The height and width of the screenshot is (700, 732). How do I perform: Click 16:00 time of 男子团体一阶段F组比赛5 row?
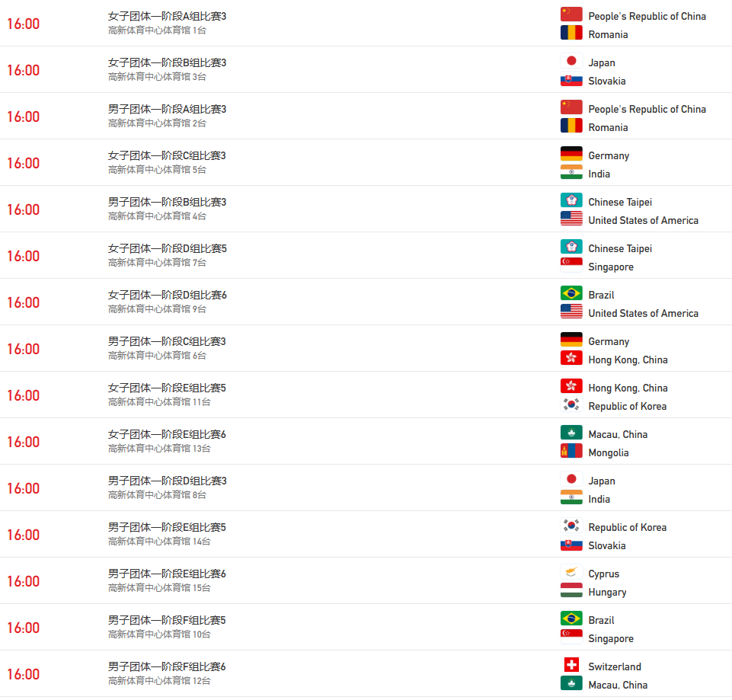point(23,628)
